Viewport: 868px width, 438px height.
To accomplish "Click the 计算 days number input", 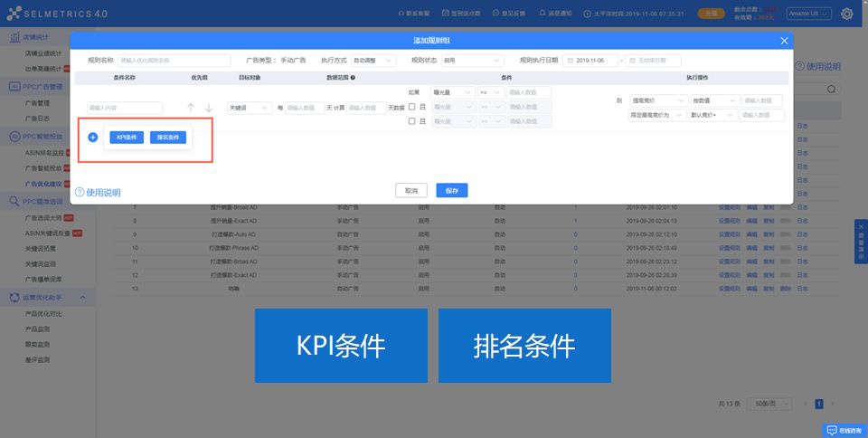I will point(366,108).
